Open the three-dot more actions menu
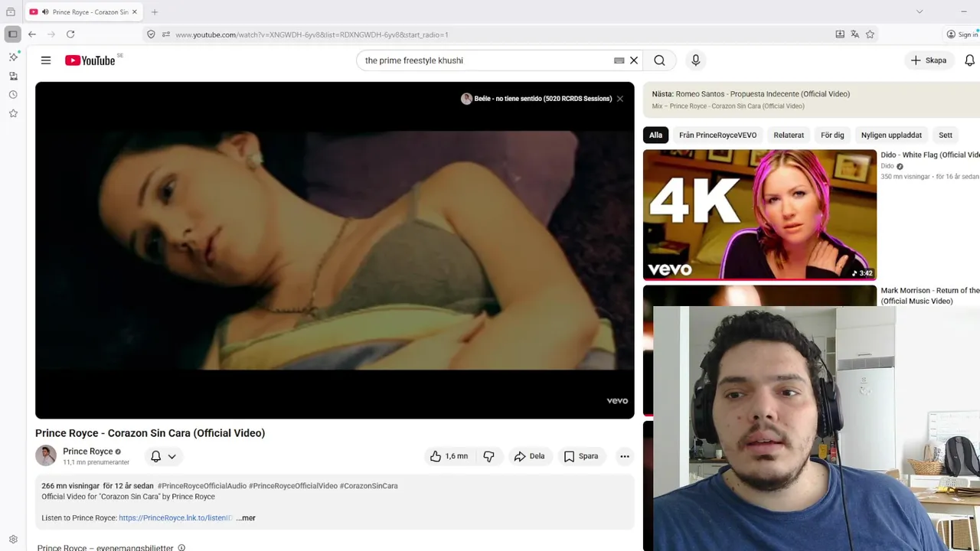The image size is (980, 551). [625, 456]
